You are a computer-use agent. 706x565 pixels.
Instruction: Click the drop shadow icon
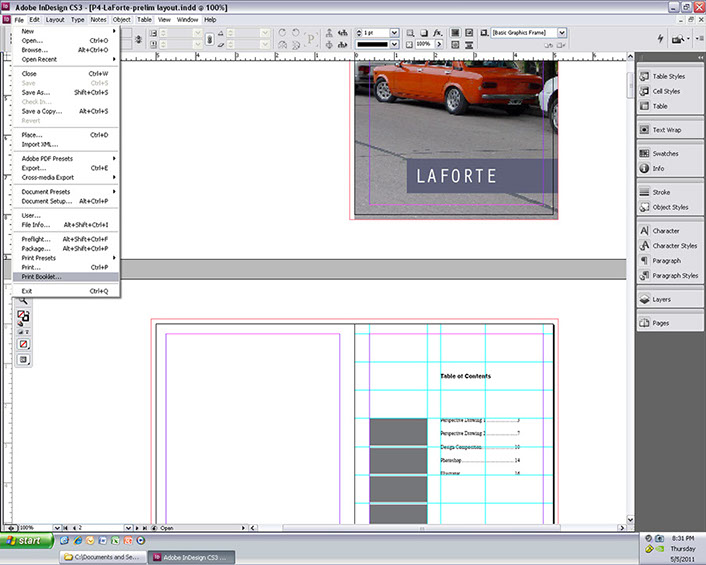coord(424,33)
